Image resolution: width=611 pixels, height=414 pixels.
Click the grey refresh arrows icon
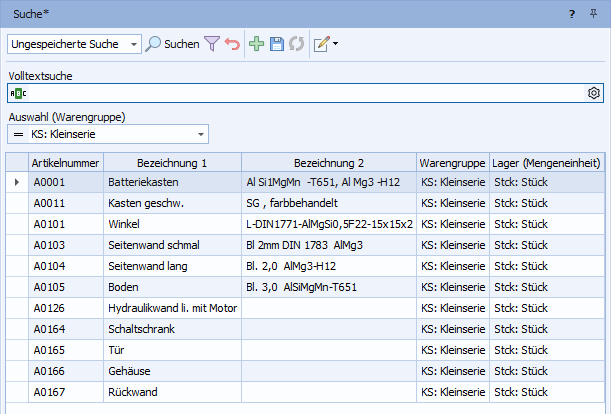295,44
